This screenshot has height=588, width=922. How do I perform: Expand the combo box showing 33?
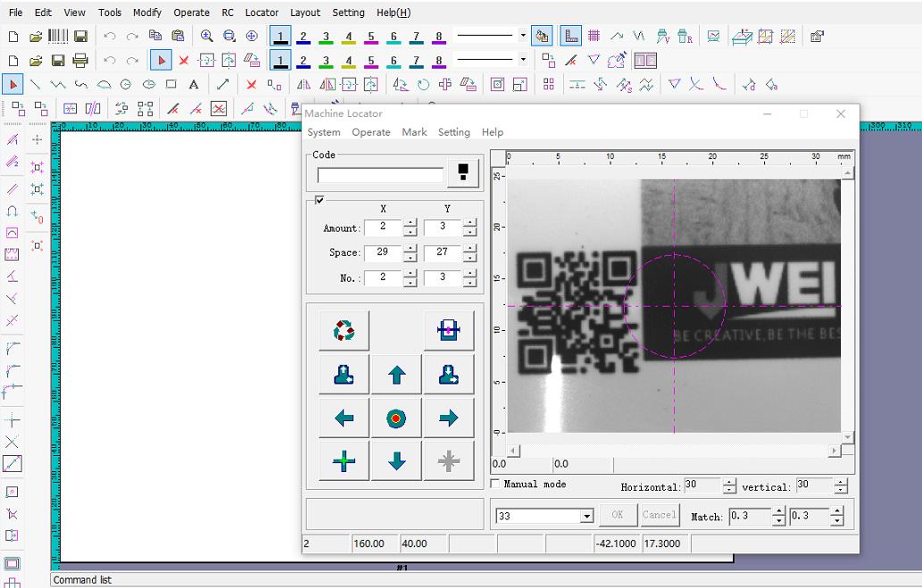coord(586,517)
